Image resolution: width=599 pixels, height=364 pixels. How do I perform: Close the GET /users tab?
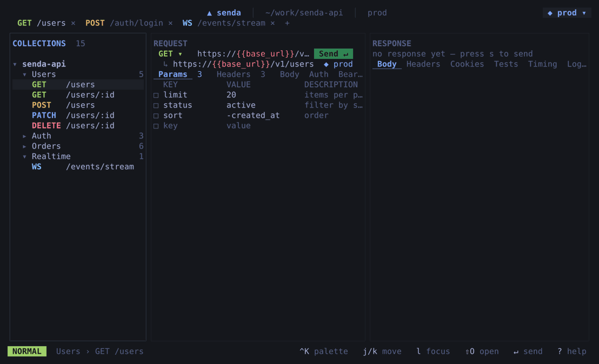73,23
